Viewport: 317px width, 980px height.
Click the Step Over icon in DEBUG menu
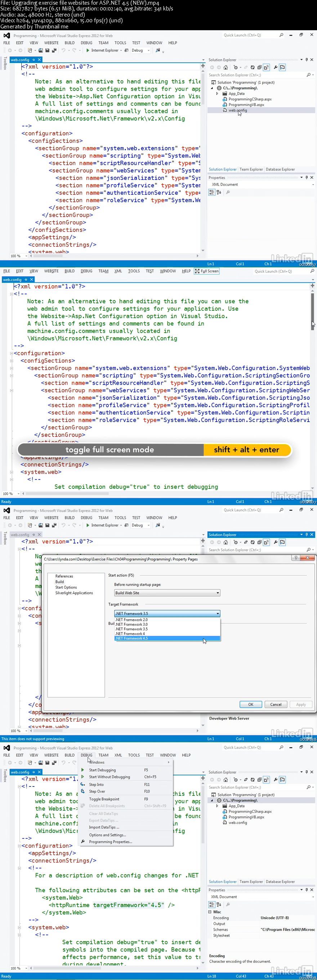[x=83, y=791]
